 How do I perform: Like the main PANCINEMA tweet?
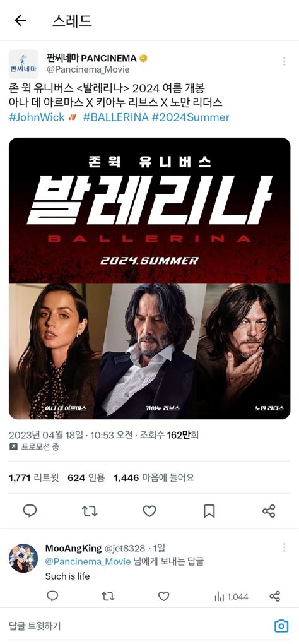point(149,511)
